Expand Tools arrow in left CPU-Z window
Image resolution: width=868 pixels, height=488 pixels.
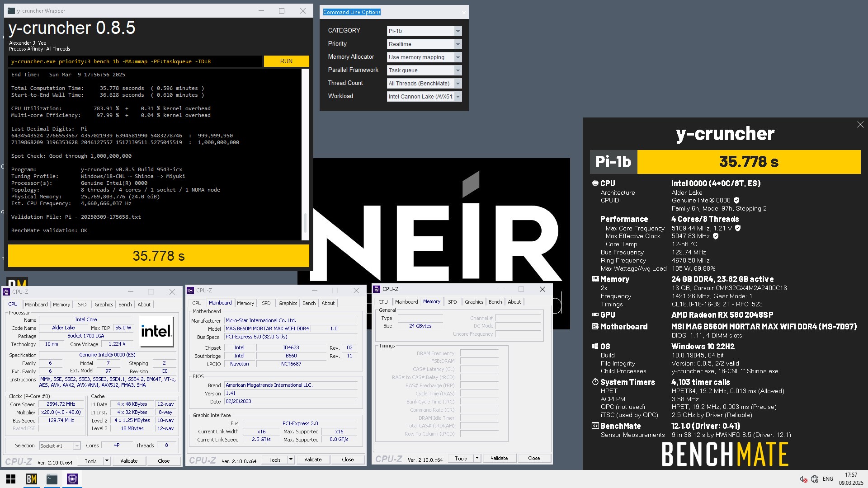tap(107, 461)
